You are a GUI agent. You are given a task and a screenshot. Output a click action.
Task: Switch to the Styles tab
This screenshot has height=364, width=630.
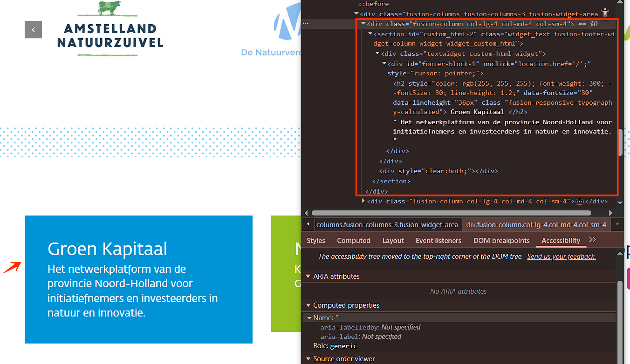(x=316, y=241)
